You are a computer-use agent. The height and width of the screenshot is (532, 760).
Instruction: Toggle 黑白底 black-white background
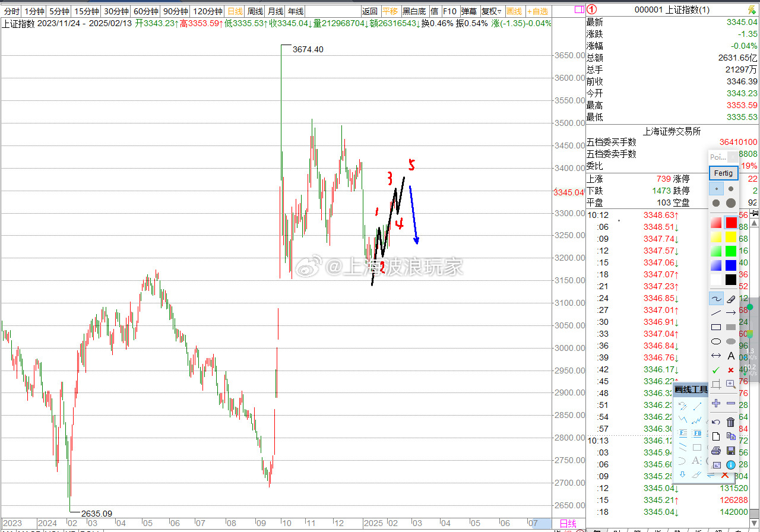click(414, 11)
